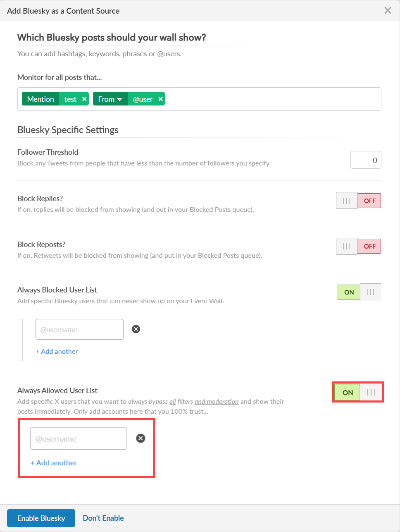Click the allowed list @username field
Viewport: 400px width, 532px height.
[x=79, y=439]
